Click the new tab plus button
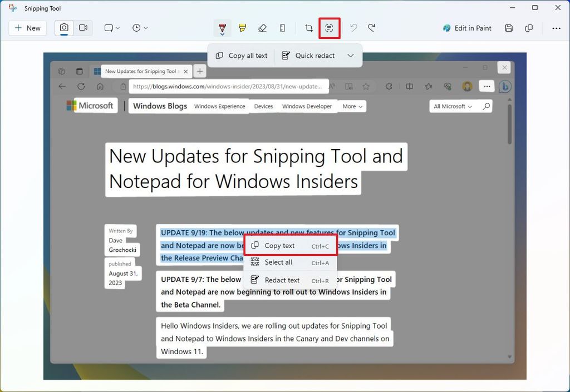This screenshot has height=392, width=570. [200, 72]
